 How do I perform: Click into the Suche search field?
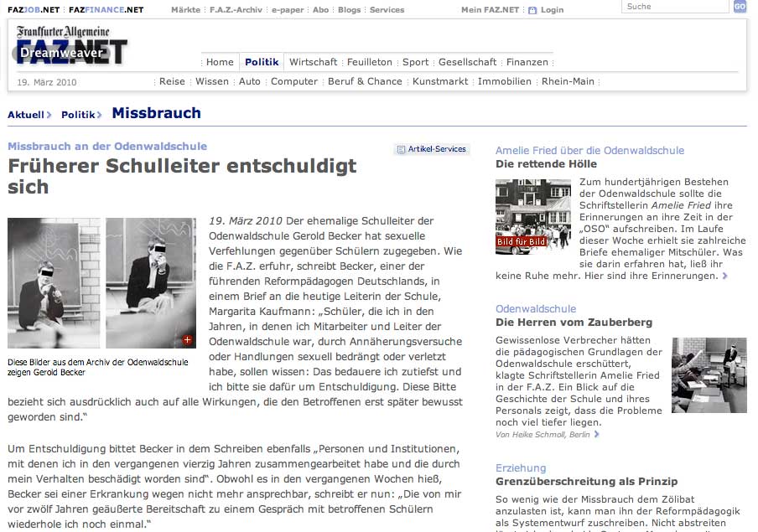675,7
